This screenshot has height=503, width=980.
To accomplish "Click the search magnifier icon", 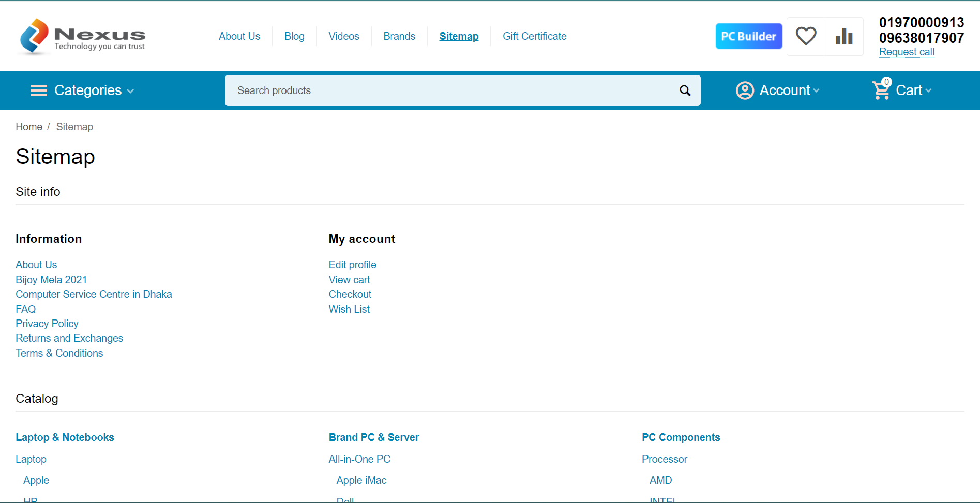I will coord(685,91).
